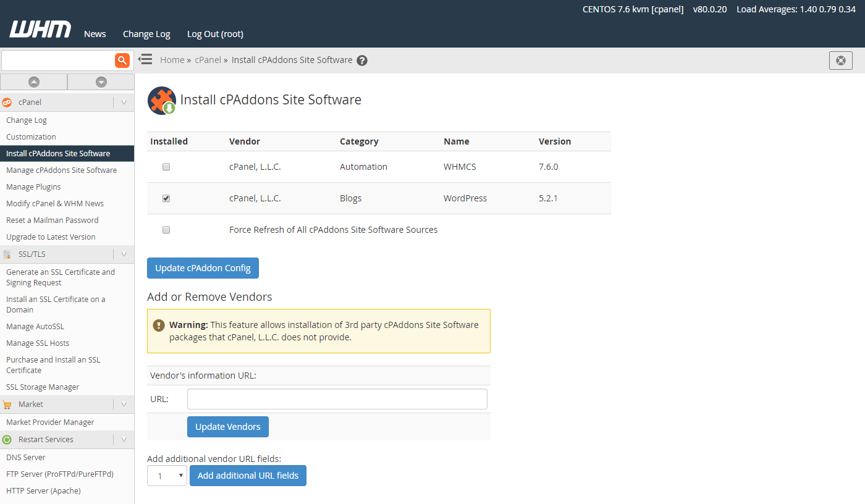Click the Update cPAddon Config button
This screenshot has width=865, height=504.
(x=203, y=268)
